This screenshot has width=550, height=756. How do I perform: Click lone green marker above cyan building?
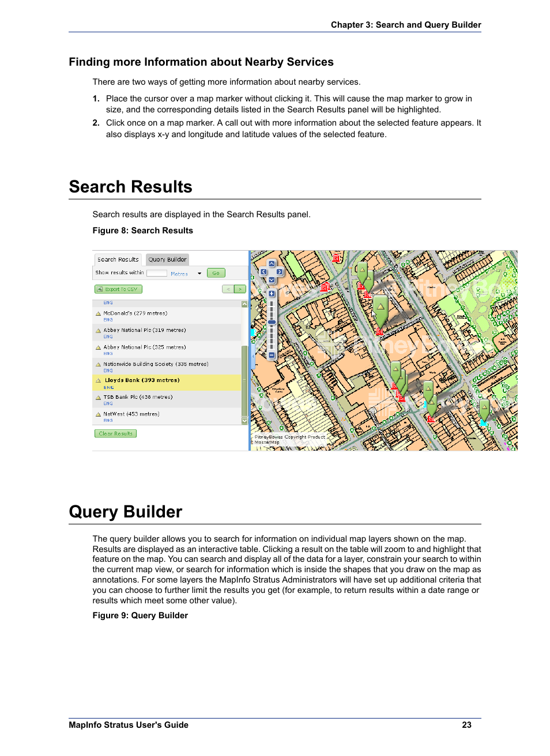[x=484, y=410]
